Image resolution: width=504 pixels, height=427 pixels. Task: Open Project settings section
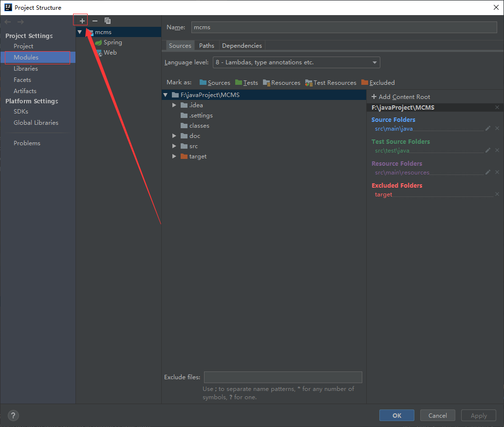point(23,46)
